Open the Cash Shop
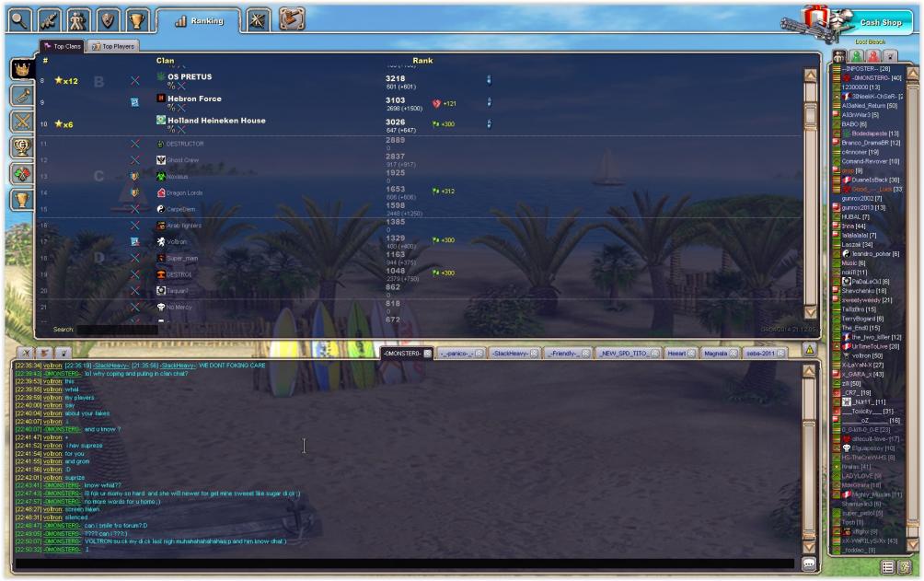Screen dimensions: 924x581 880,22
